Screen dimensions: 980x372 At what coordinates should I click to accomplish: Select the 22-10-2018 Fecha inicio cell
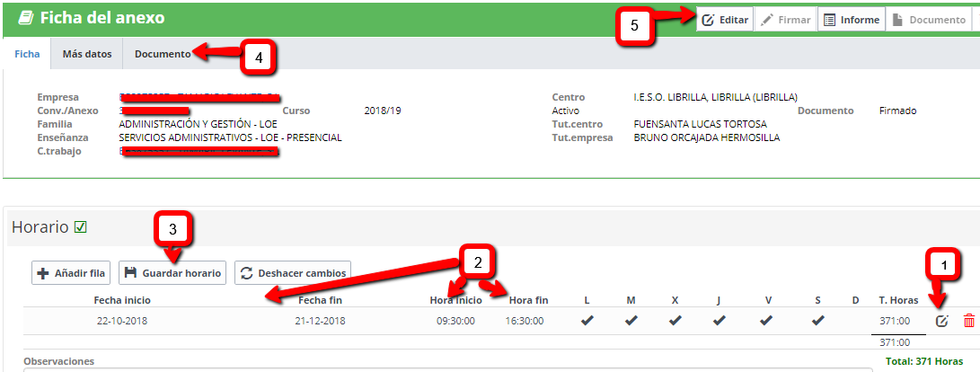pos(124,321)
